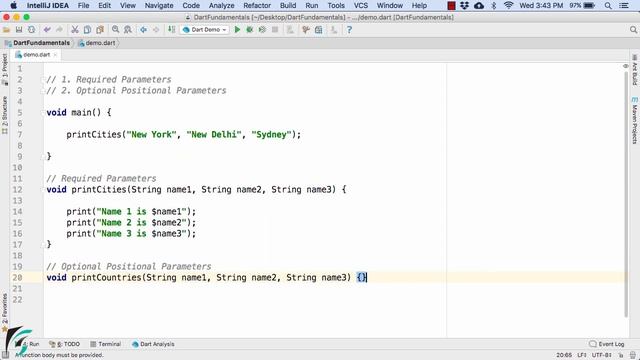Open the Dart Demo run configuration dropdown
The width and height of the screenshot is (640, 360).
(x=204, y=30)
